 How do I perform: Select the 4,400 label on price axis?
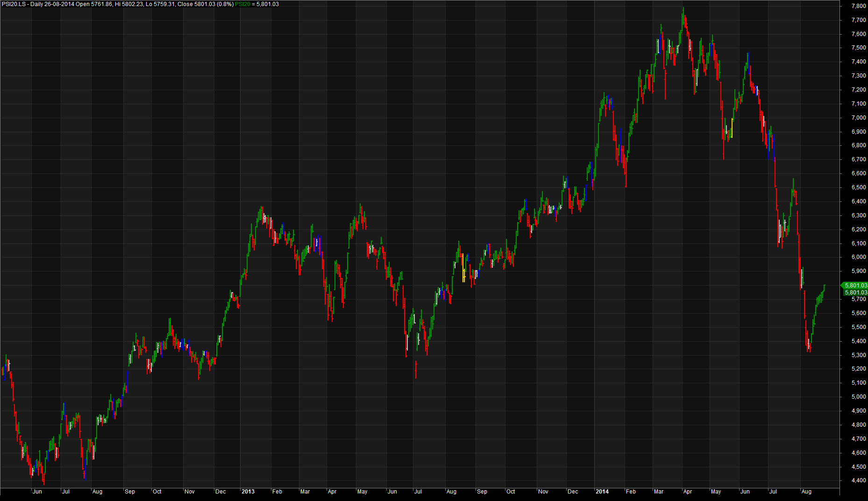click(859, 480)
